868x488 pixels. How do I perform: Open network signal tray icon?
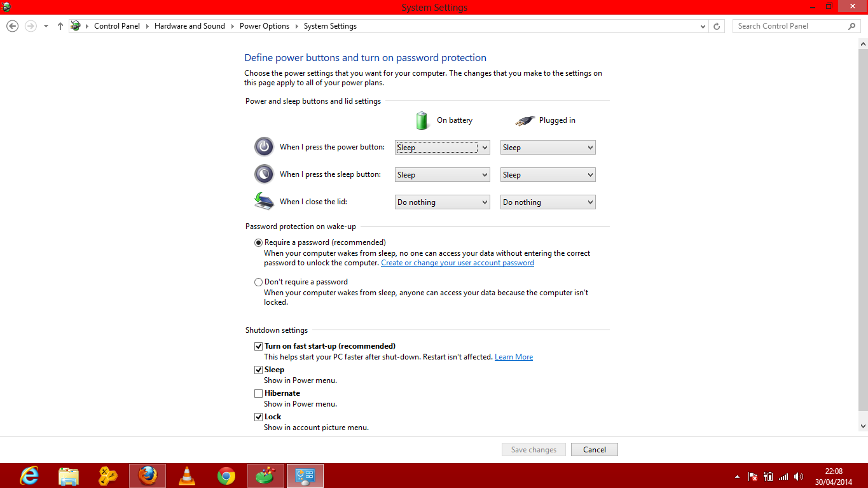[x=783, y=477]
